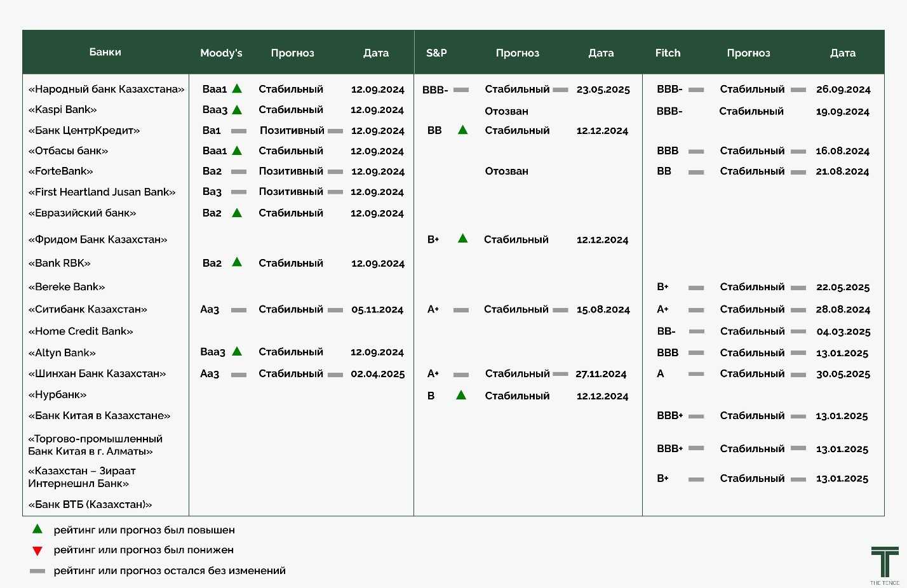Select «Банк ВТБ (Казахстан)» row name
This screenshot has height=588, width=907.
pos(90,504)
